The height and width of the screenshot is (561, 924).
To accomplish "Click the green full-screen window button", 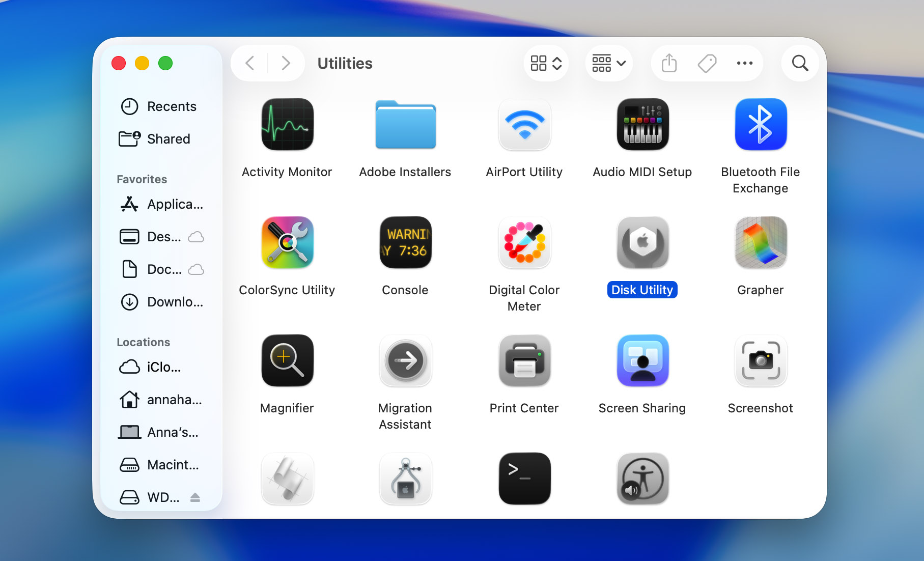I will (x=165, y=63).
